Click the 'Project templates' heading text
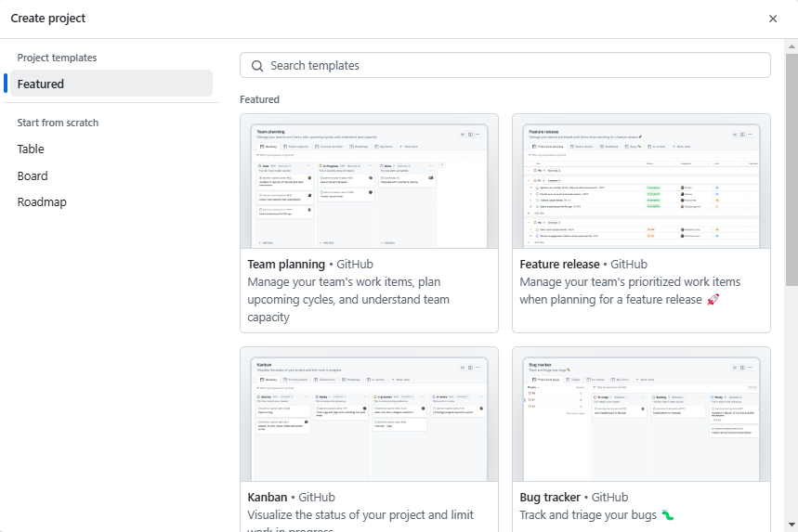798x532 pixels. click(57, 58)
